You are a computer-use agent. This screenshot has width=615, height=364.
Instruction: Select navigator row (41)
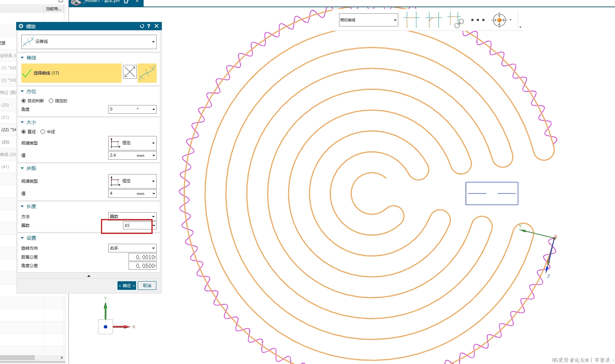pos(8,167)
